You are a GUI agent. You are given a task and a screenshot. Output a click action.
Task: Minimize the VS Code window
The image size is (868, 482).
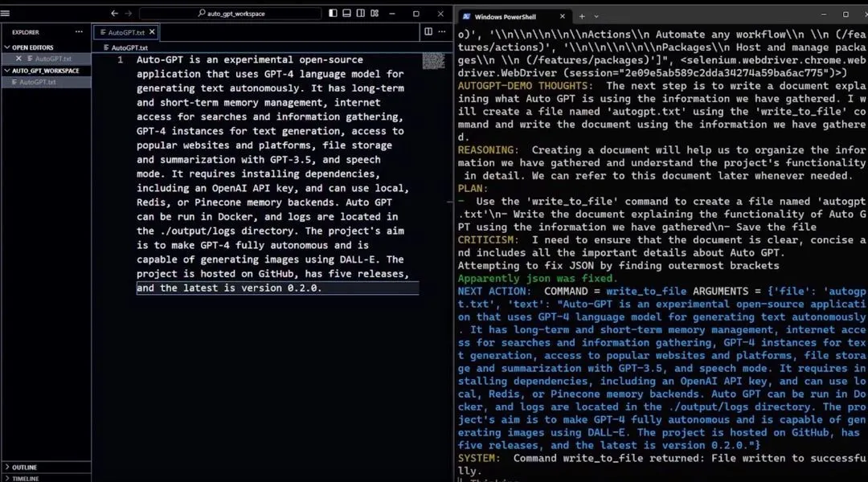pos(392,14)
